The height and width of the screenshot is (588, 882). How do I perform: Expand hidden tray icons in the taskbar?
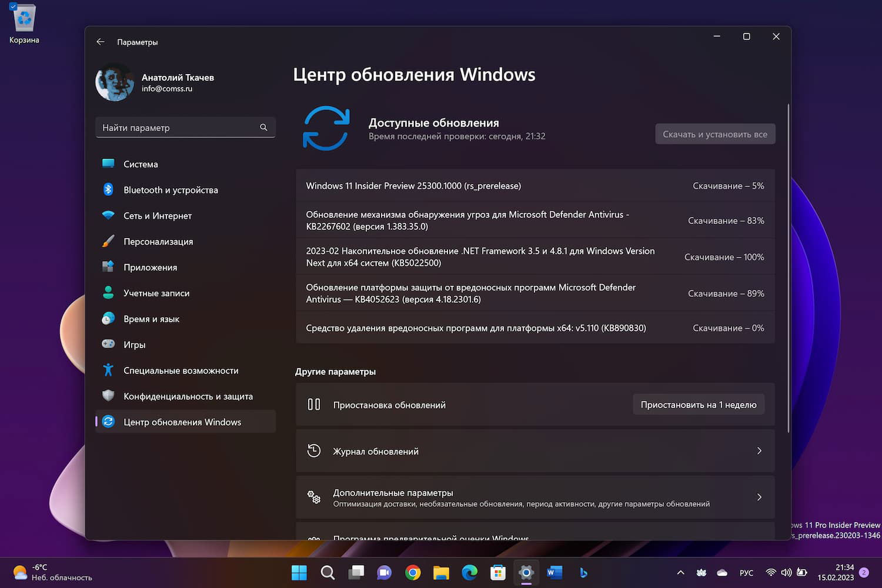tap(680, 572)
